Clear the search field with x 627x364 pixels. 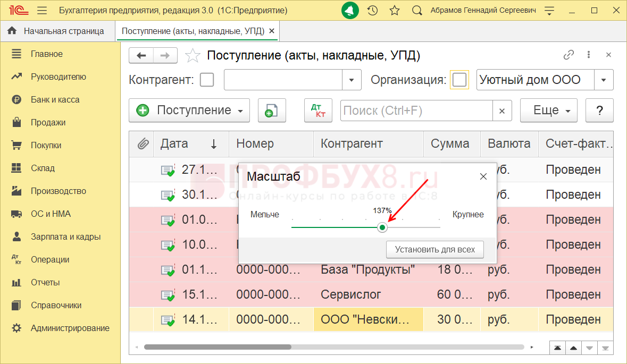pos(502,111)
